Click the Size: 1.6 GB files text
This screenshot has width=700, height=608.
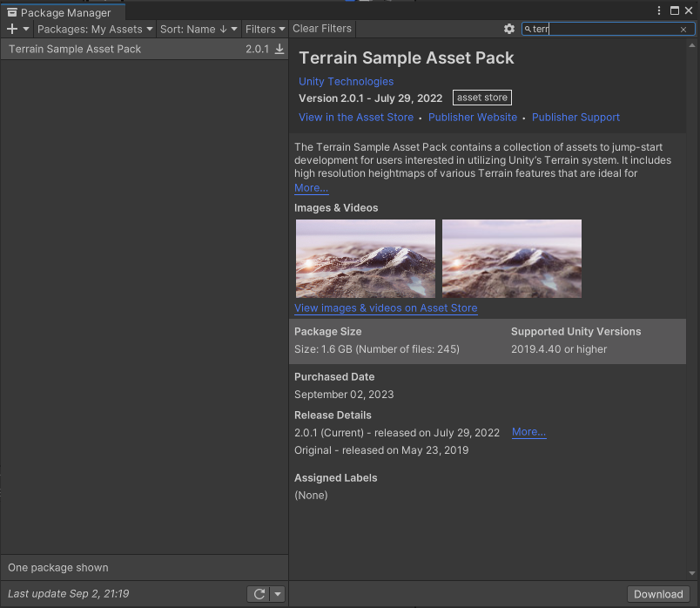click(377, 349)
